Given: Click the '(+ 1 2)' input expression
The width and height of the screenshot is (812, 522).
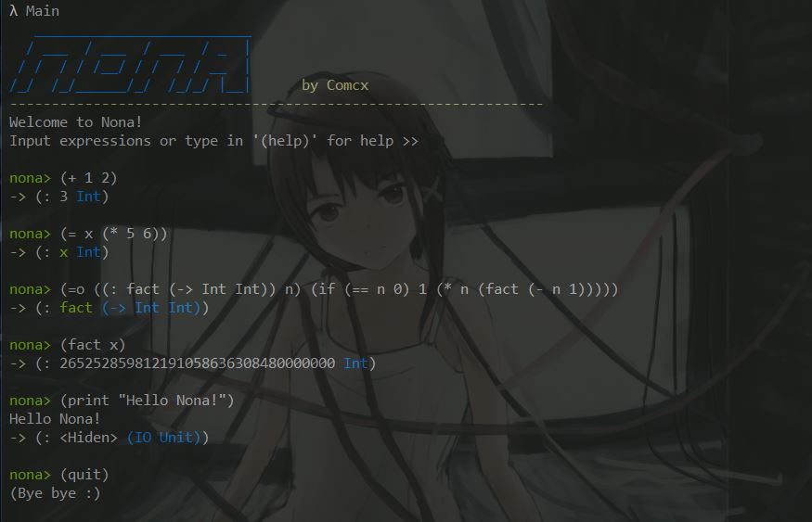Looking at the screenshot, I should [88, 178].
